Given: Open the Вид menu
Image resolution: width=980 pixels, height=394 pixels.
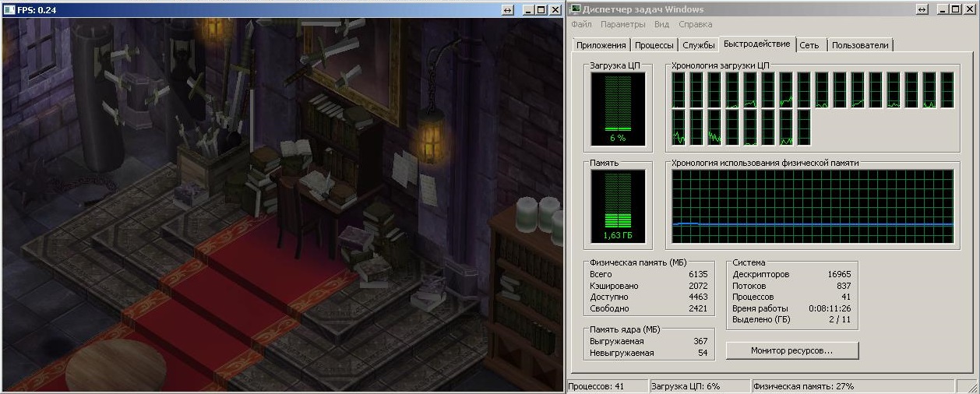Looking at the screenshot, I should pyautogui.click(x=661, y=24).
